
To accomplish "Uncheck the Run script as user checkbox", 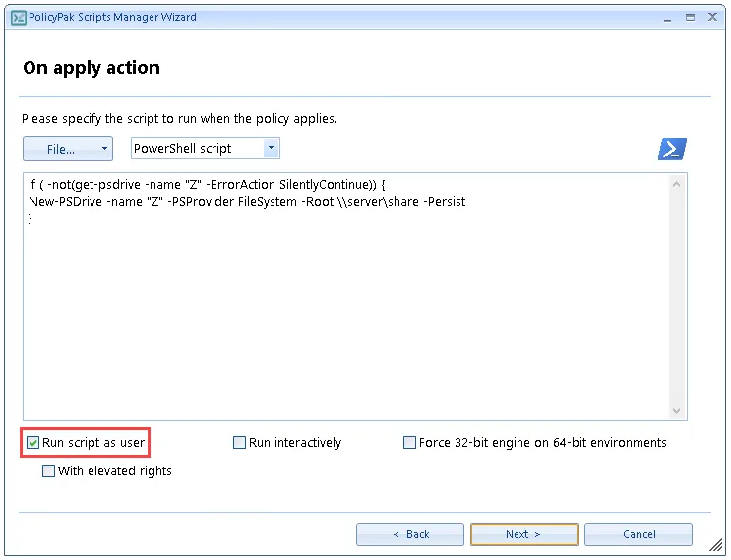I will [32, 443].
